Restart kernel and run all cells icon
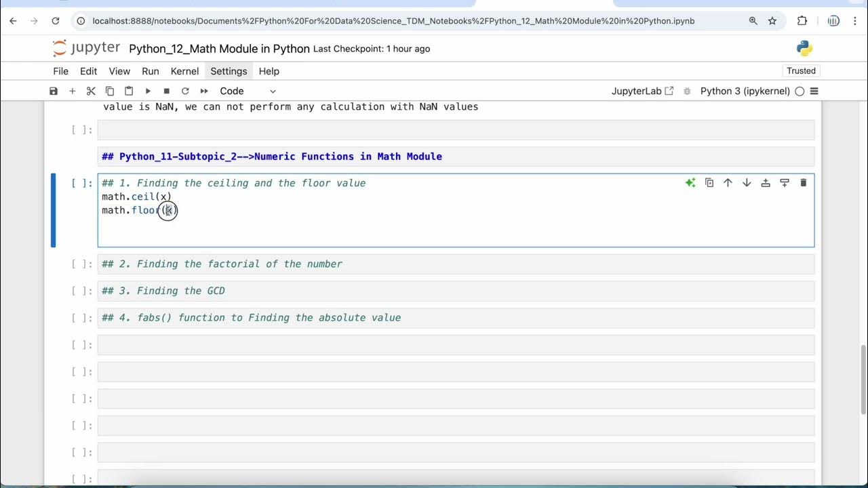Screen dimensions: 868x488 [x=204, y=91]
